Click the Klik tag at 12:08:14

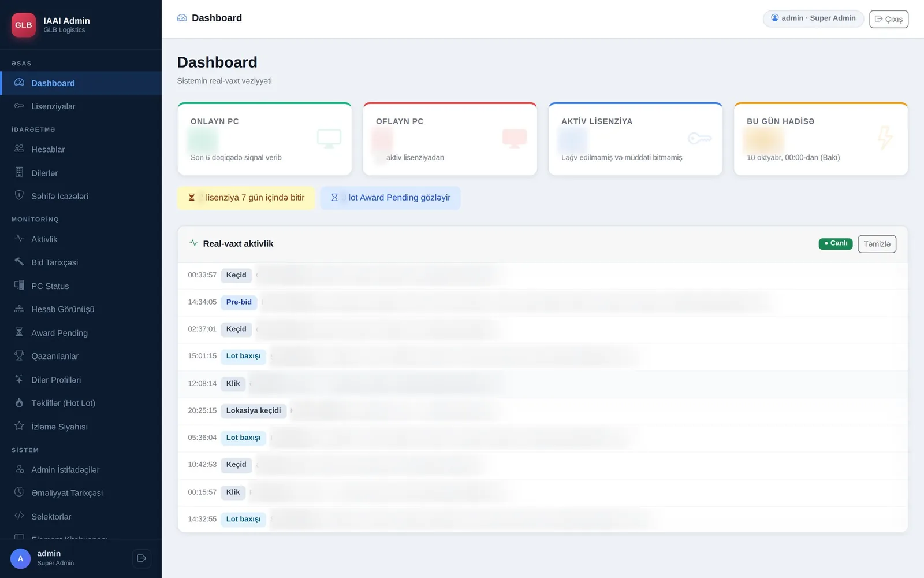233,384
